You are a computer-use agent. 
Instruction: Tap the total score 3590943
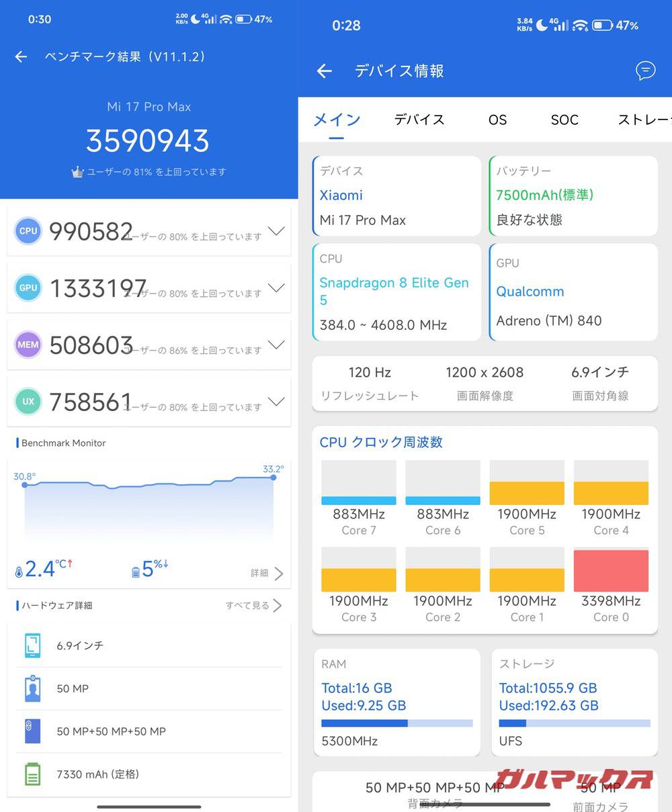[148, 140]
